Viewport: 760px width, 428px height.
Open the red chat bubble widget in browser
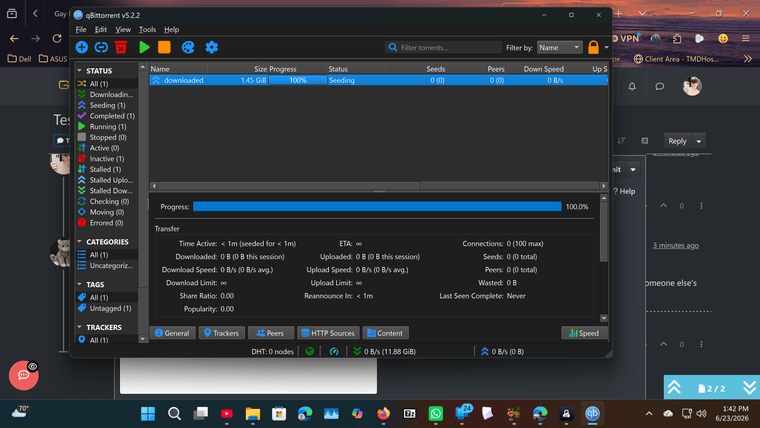pos(23,375)
